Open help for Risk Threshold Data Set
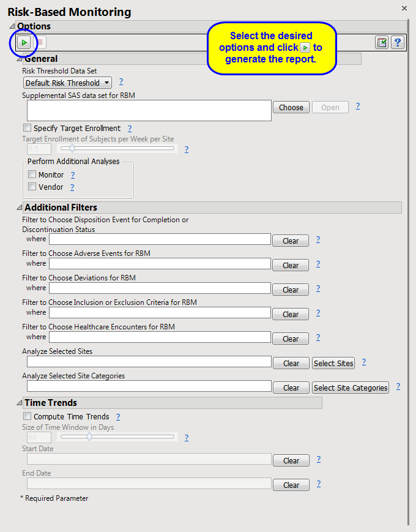Screen dimensions: 416x532 click(x=121, y=81)
